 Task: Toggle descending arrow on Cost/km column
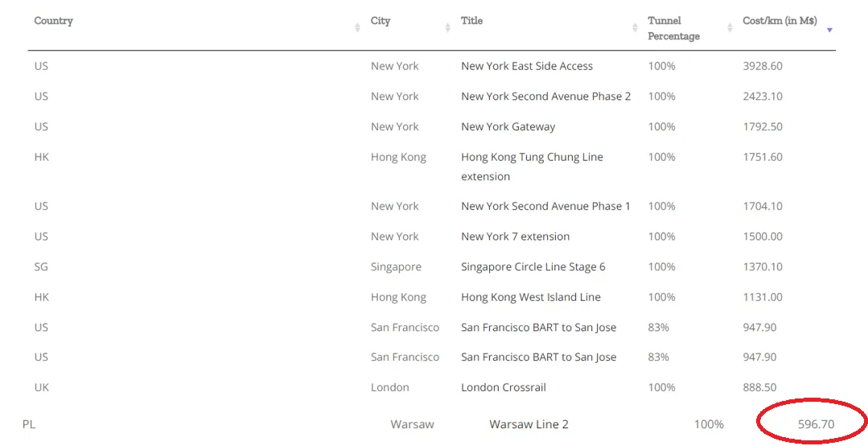[x=829, y=30]
